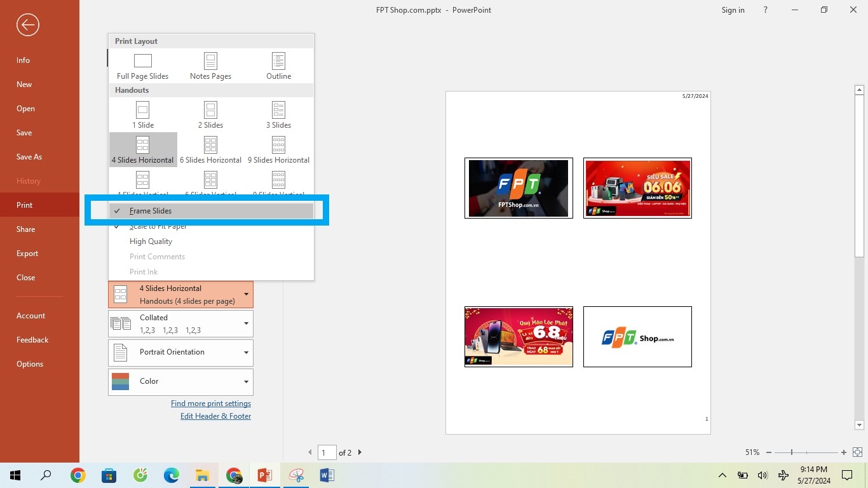Open the Help question mark icon
The width and height of the screenshot is (868, 488).
point(766,10)
